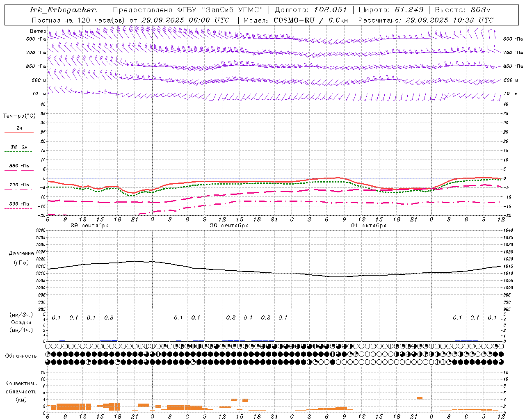Click the 01 октября date label
This screenshot has width=525, height=420.
tap(369, 226)
